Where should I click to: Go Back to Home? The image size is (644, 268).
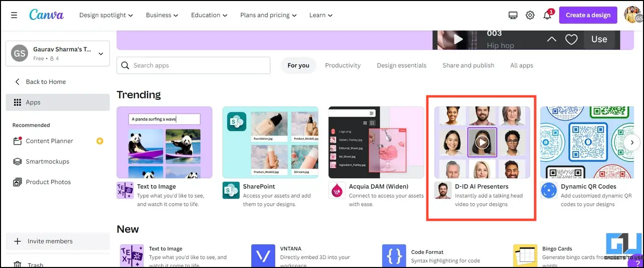[46, 82]
